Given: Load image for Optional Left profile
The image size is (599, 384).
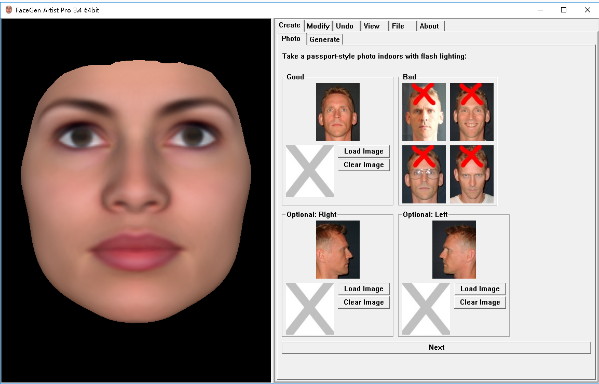Looking at the screenshot, I should pyautogui.click(x=480, y=289).
